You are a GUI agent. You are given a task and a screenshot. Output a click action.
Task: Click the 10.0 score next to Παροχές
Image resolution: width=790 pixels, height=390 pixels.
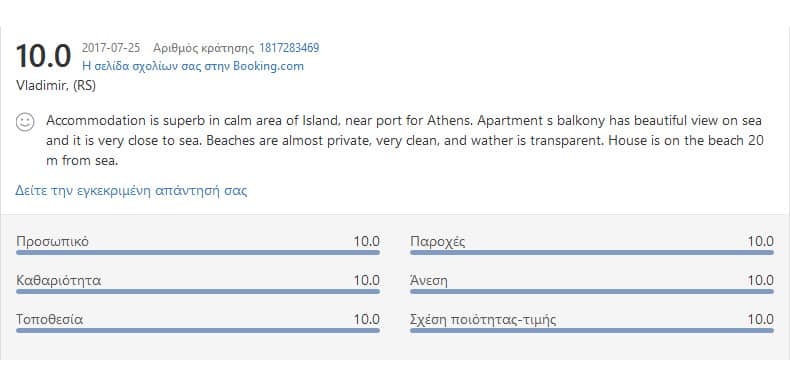760,242
